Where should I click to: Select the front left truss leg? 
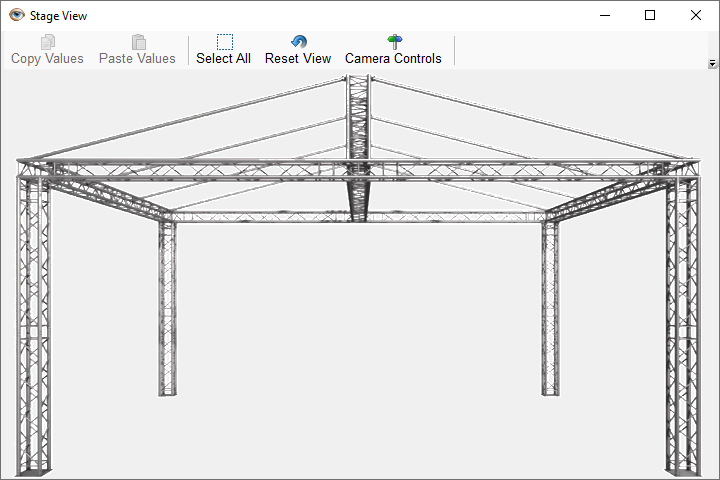coord(33,320)
